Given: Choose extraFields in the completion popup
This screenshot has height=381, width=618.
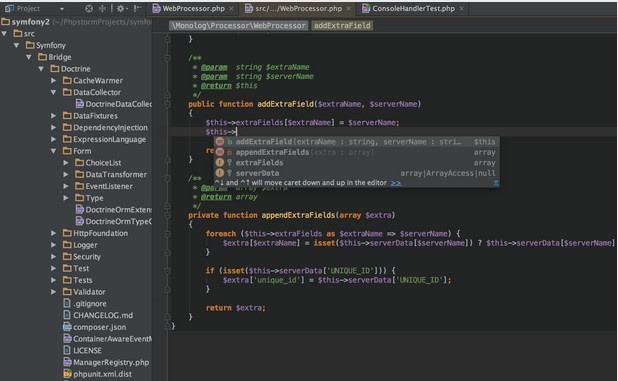Looking at the screenshot, I should pos(357,162).
